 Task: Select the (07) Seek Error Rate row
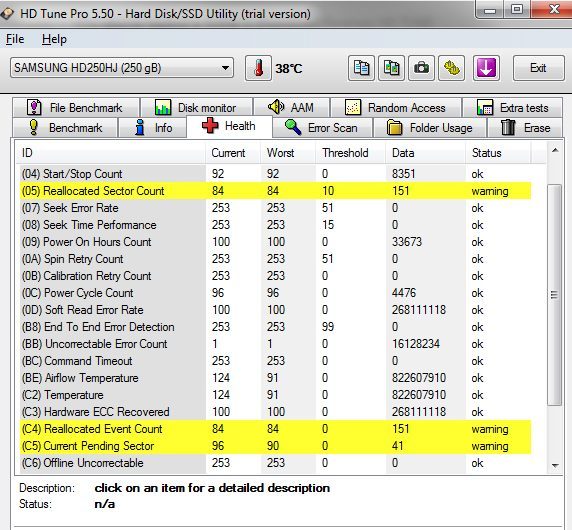click(276, 208)
